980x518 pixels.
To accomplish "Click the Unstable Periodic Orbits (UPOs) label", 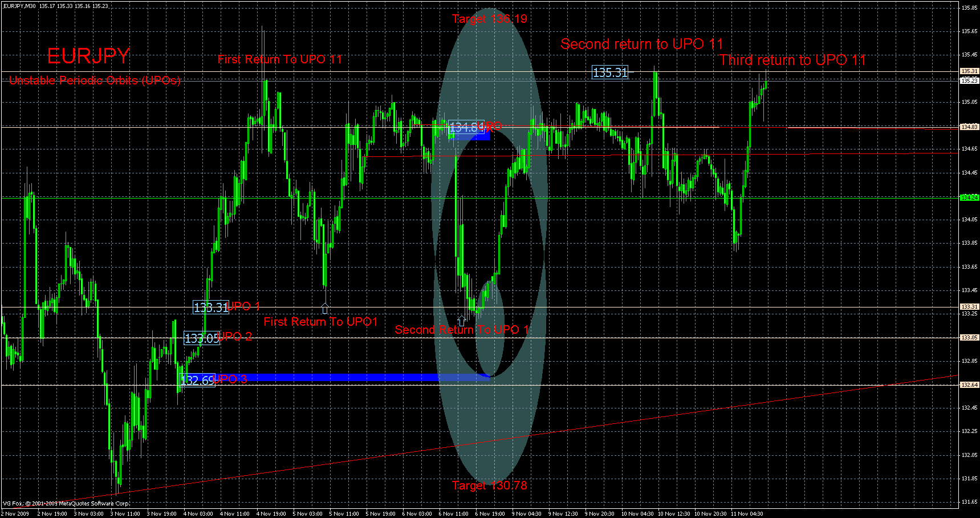I will click(x=95, y=80).
